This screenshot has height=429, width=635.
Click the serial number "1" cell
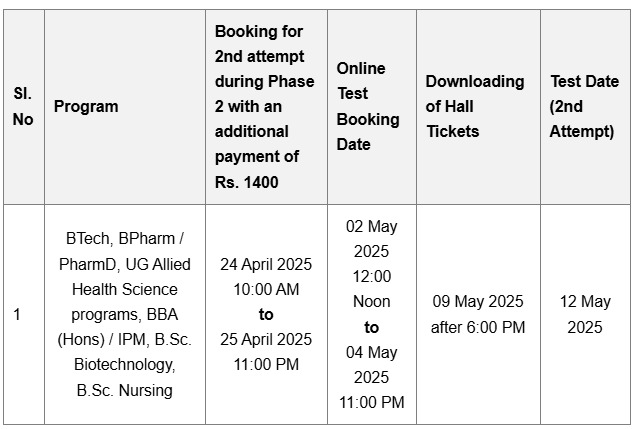(x=17, y=315)
